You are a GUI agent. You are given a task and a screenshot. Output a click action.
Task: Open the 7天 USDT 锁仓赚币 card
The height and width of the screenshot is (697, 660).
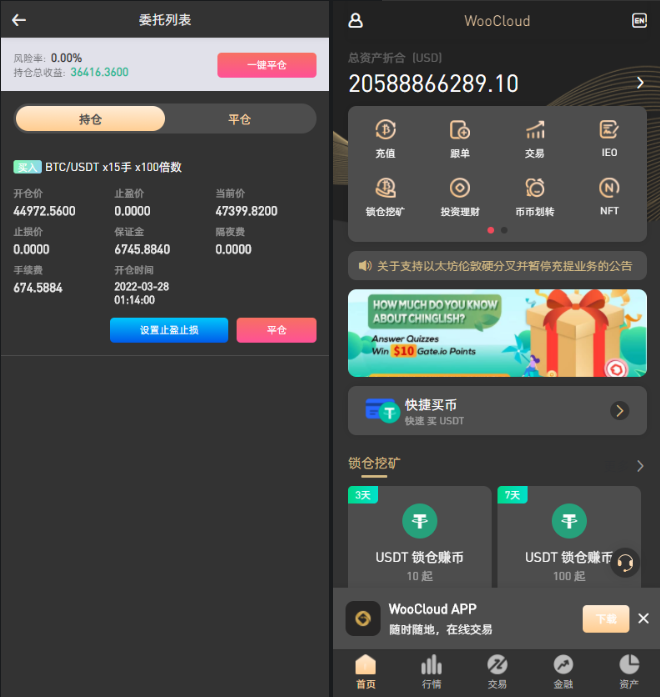tap(569, 537)
